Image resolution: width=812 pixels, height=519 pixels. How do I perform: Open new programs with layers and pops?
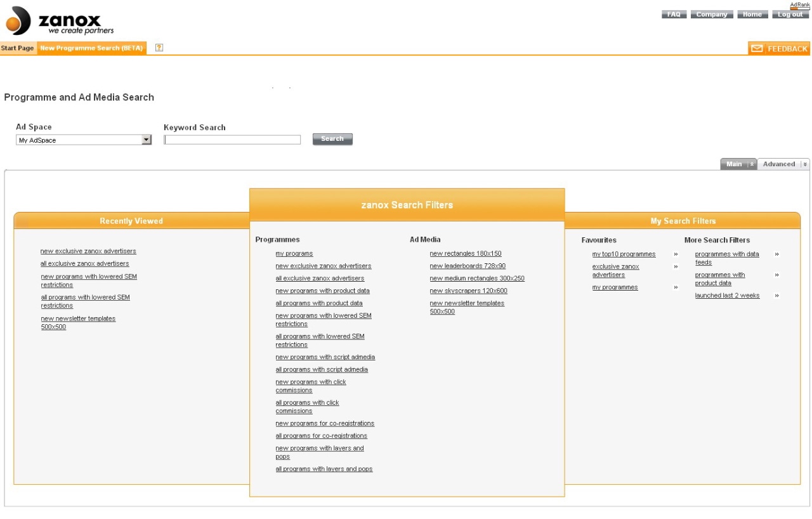[x=320, y=452]
